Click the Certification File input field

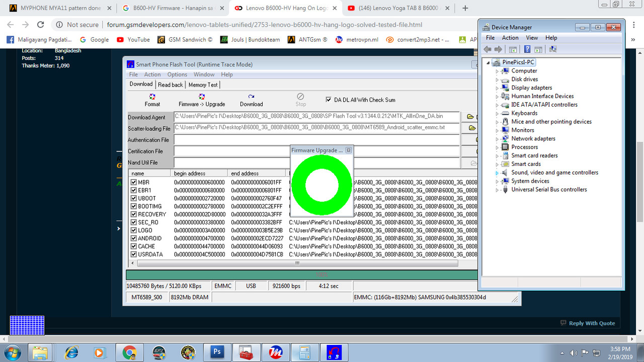pos(316,151)
